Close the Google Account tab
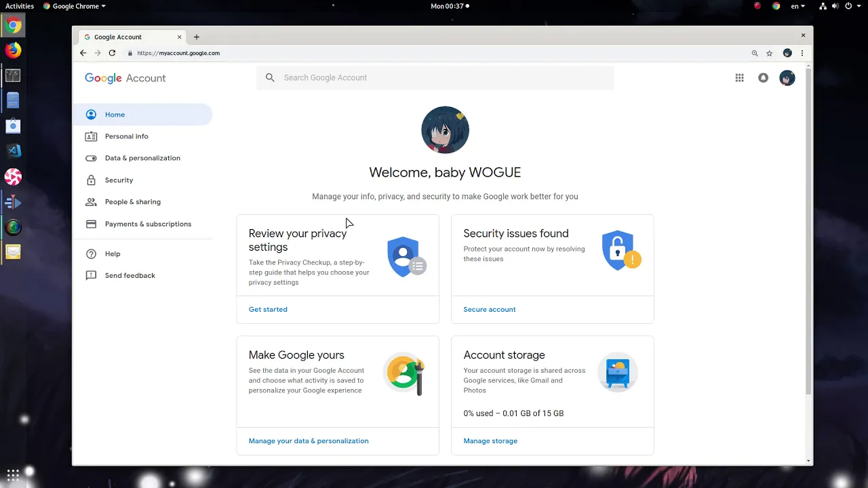This screenshot has height=488, width=868. pyautogui.click(x=180, y=37)
